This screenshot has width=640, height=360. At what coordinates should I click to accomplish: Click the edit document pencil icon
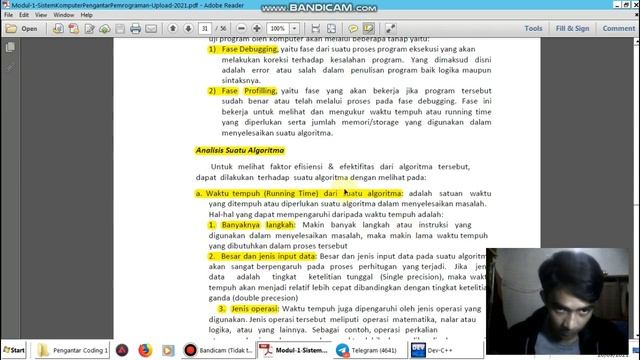click(x=89, y=29)
